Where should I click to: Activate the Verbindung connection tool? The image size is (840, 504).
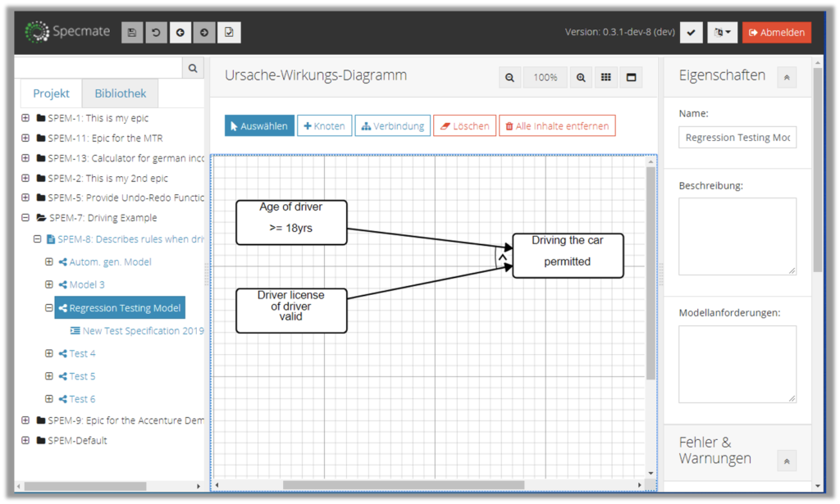pyautogui.click(x=392, y=126)
